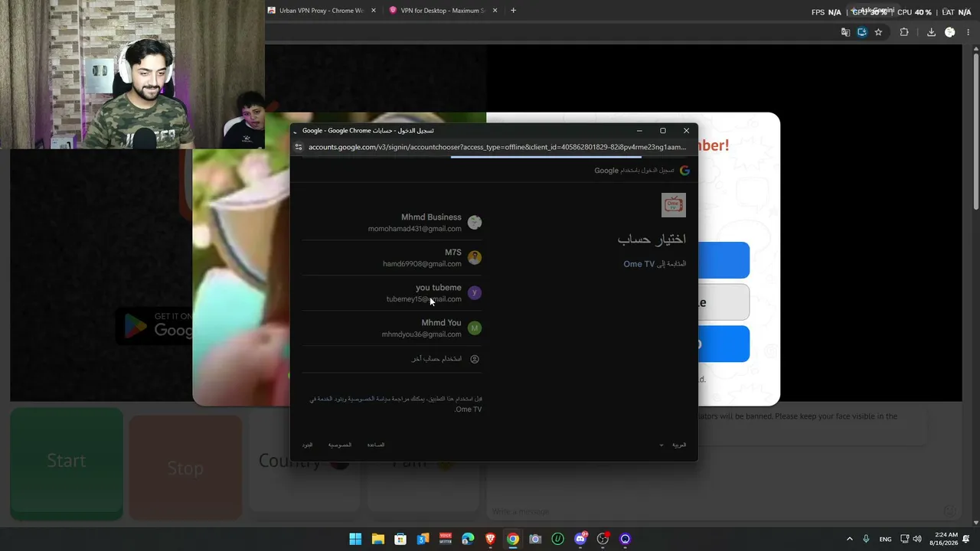Pick the you tubeme account
This screenshot has width=980, height=551.
click(x=392, y=293)
